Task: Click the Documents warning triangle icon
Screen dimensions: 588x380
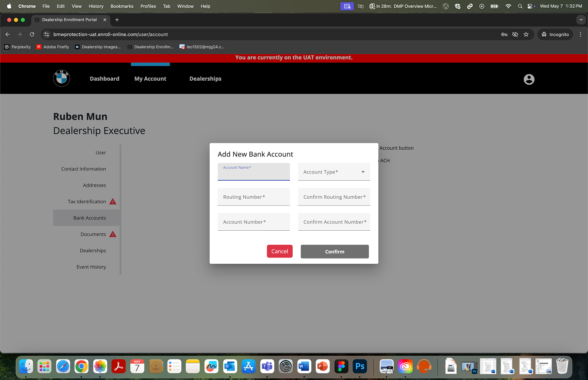Action: click(113, 234)
